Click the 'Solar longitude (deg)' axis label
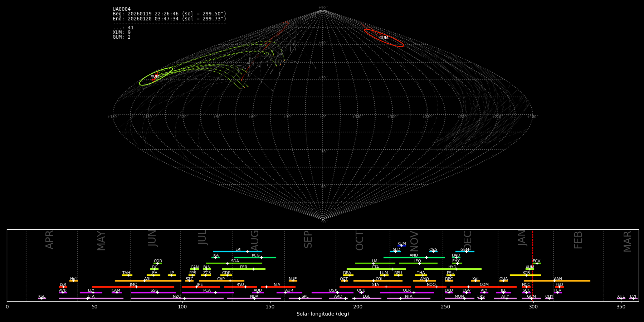The width and height of the screenshot is (644, 322). pyautogui.click(x=322, y=314)
